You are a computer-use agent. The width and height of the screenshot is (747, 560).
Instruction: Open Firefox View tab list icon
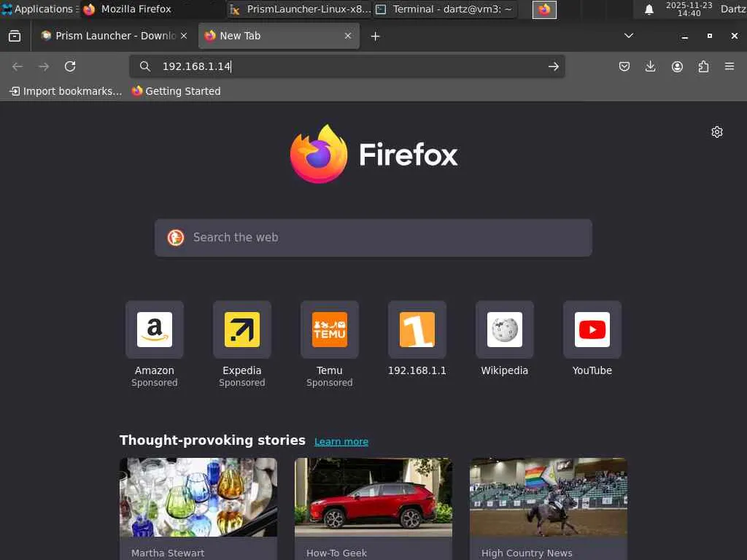[15, 36]
